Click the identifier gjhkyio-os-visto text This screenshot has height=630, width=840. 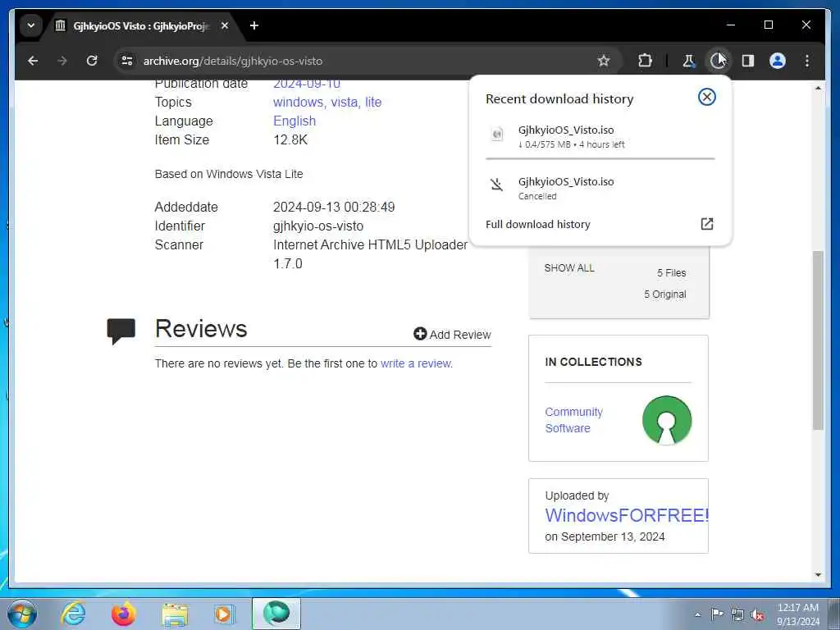[x=318, y=226]
